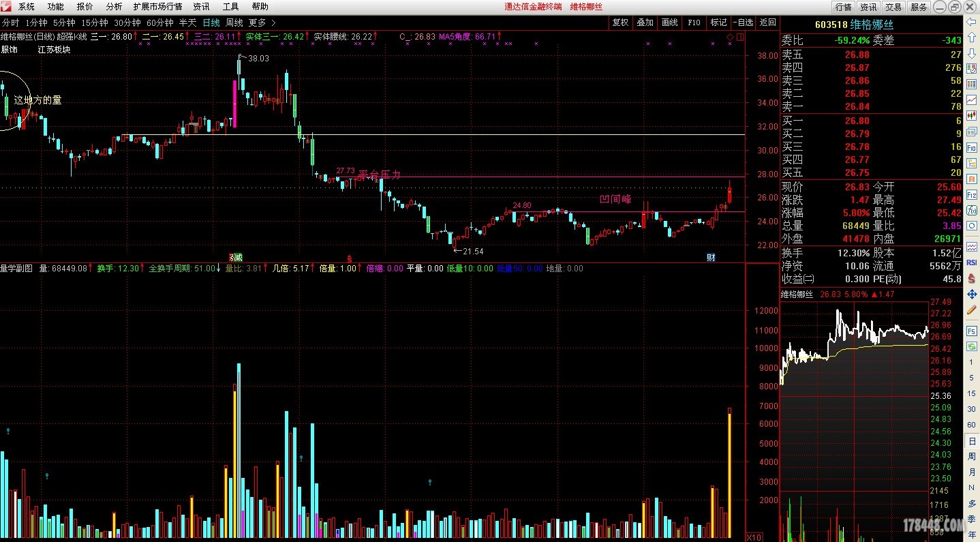This screenshot has width=980, height=542.
Task: Switch to 60分钟 period tab
Action: pyautogui.click(x=160, y=22)
